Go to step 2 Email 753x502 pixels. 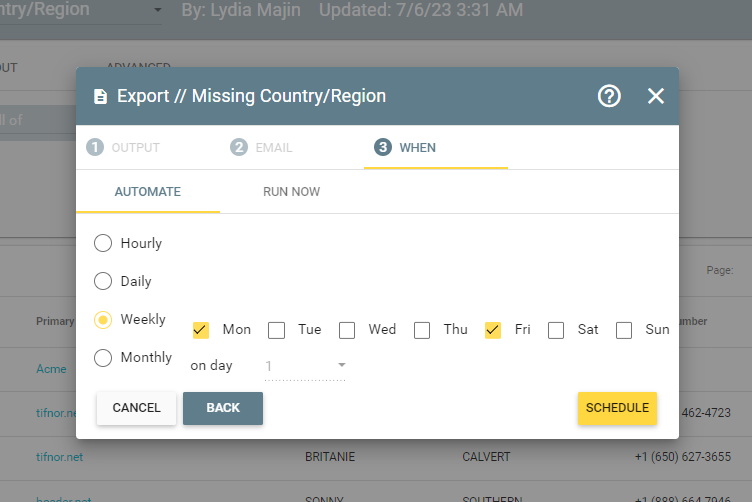pos(262,148)
